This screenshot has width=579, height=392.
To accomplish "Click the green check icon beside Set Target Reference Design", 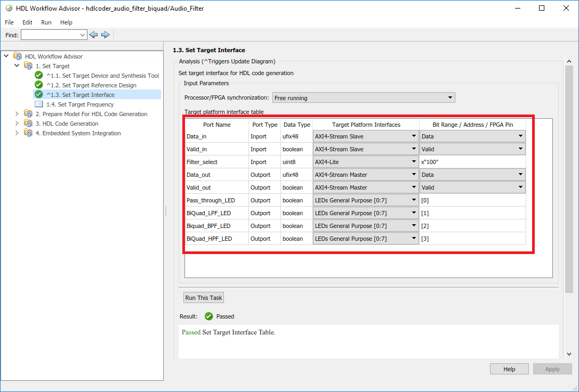I will pos(38,85).
